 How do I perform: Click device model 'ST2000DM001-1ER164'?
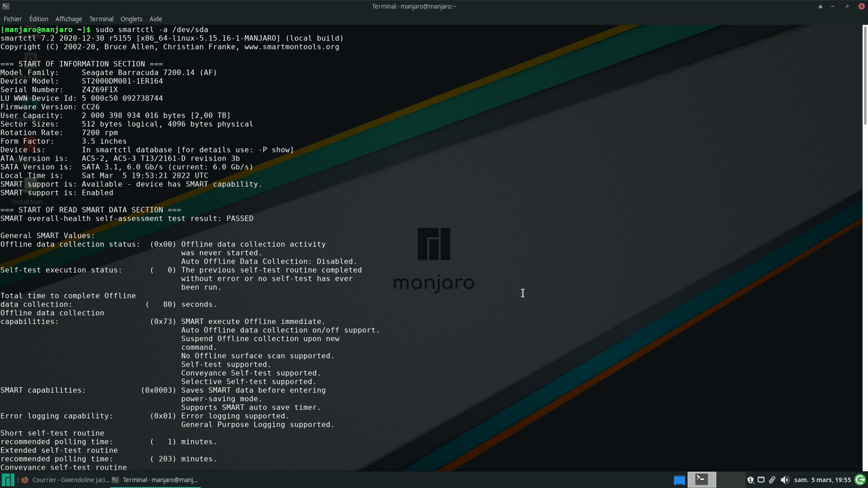122,81
